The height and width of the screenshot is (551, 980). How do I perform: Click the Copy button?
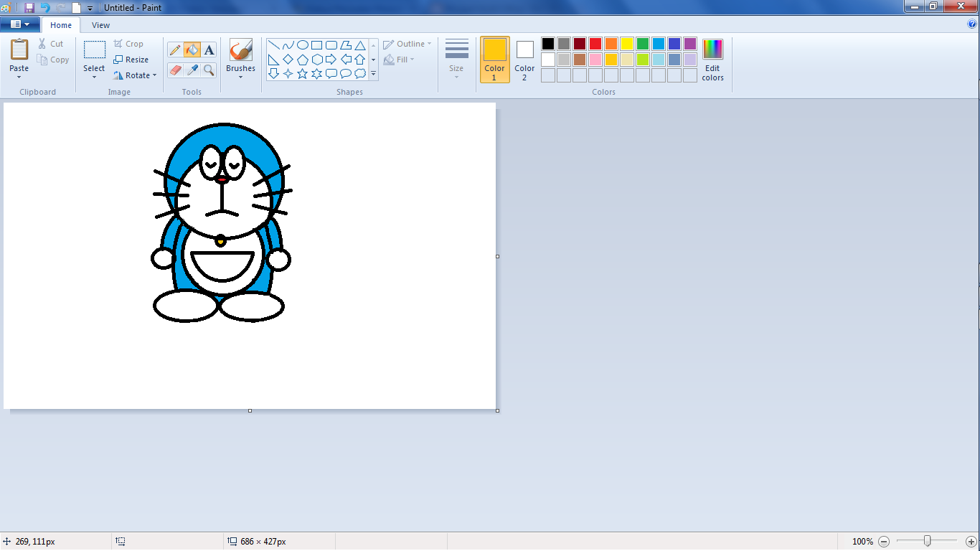point(54,60)
